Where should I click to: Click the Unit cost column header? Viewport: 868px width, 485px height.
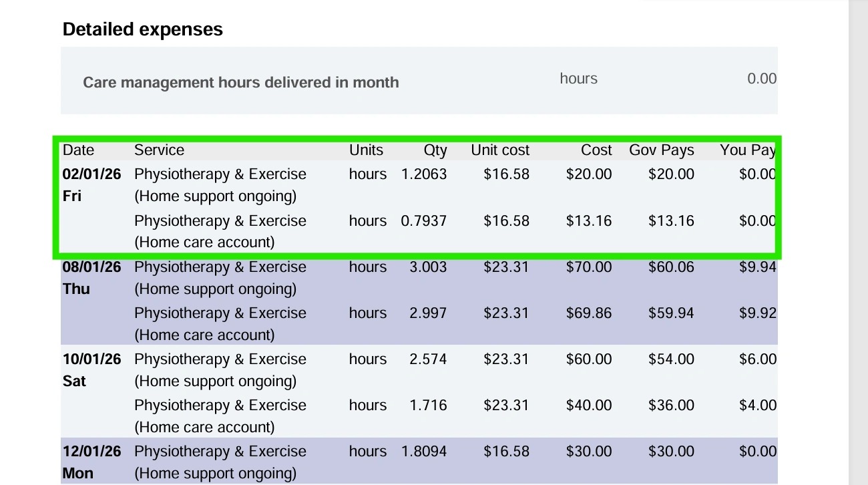[499, 150]
